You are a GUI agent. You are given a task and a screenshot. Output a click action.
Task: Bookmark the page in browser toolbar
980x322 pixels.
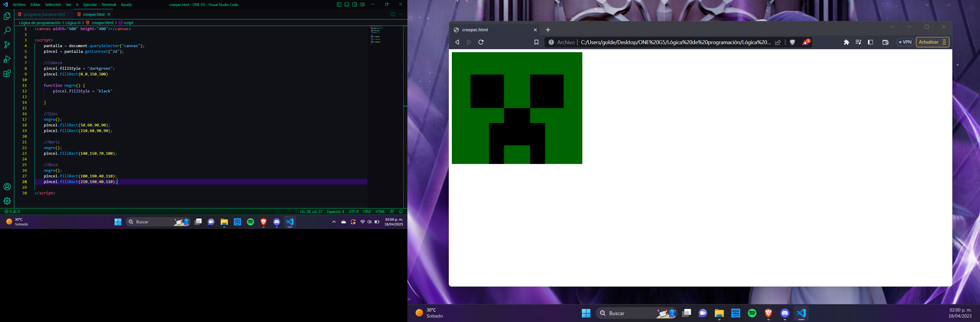click(x=537, y=42)
